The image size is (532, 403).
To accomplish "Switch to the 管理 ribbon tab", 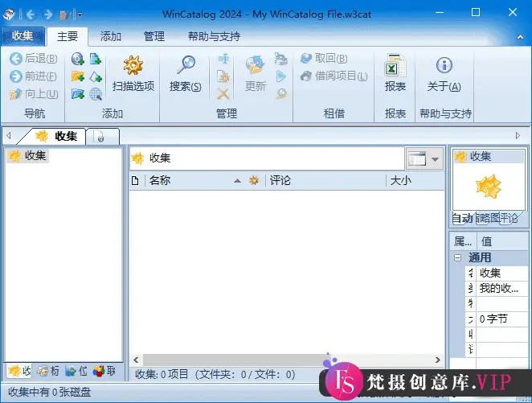I will pos(154,36).
